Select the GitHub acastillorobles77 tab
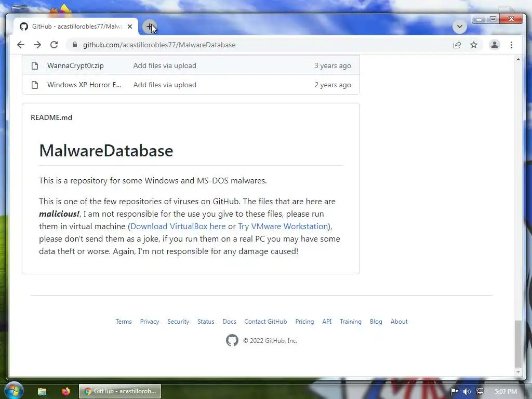Screen dimensions: 532x399 tap(76, 26)
